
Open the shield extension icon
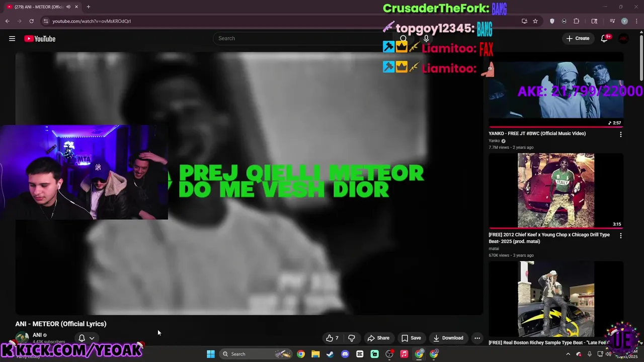tap(552, 21)
